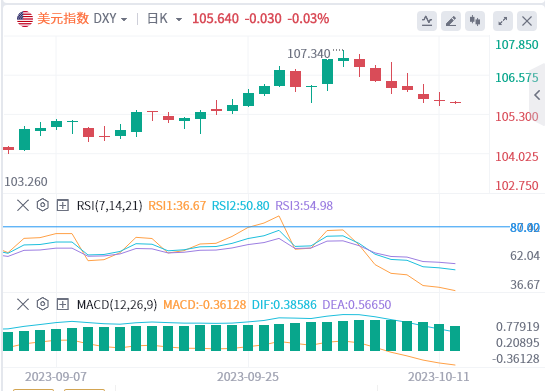
Task: Close the DXY chart panel
Action: click(x=527, y=21)
